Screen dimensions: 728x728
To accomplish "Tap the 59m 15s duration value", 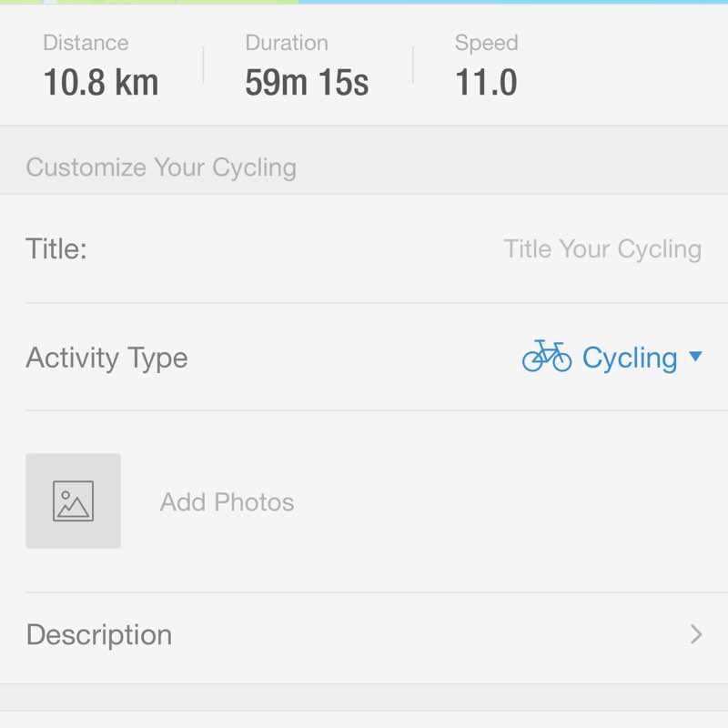I will coord(307,83).
